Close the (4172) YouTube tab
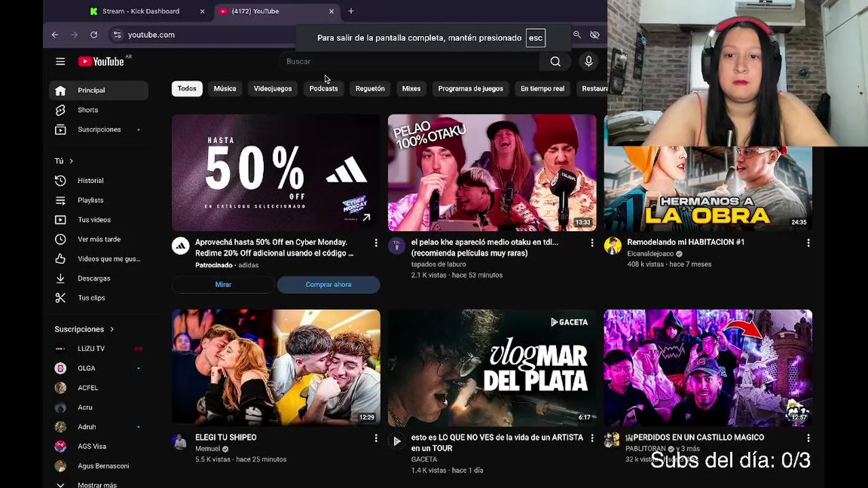Viewport: 868px width, 488px height. point(331,12)
